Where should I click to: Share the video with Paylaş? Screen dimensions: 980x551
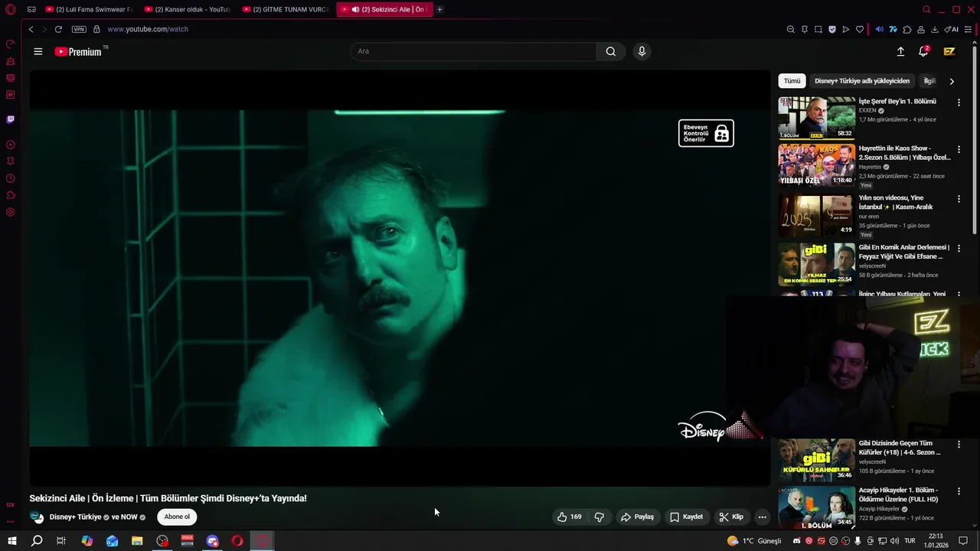click(637, 517)
